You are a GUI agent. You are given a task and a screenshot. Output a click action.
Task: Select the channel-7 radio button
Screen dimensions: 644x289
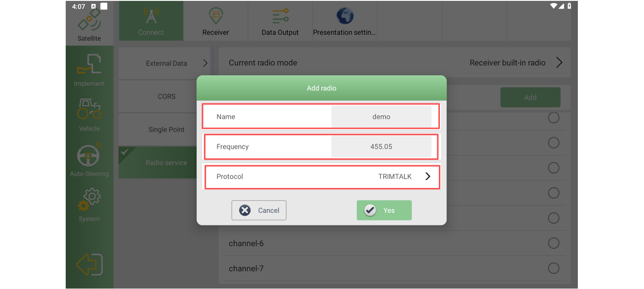554,268
